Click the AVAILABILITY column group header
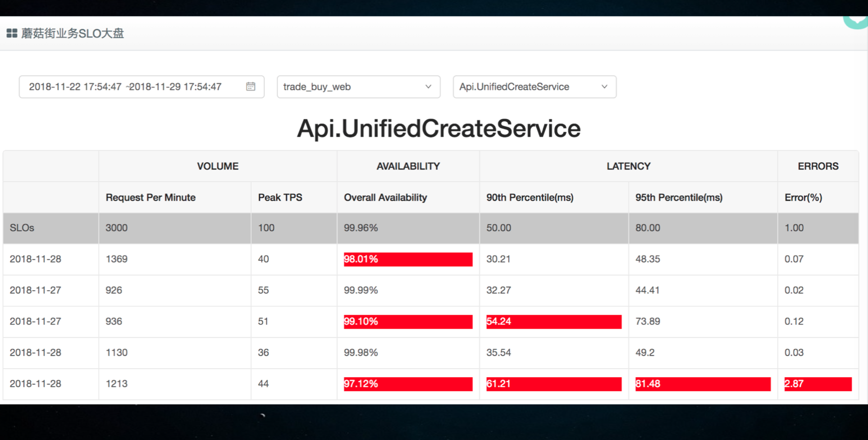Image resolution: width=868 pixels, height=440 pixels. tap(408, 166)
